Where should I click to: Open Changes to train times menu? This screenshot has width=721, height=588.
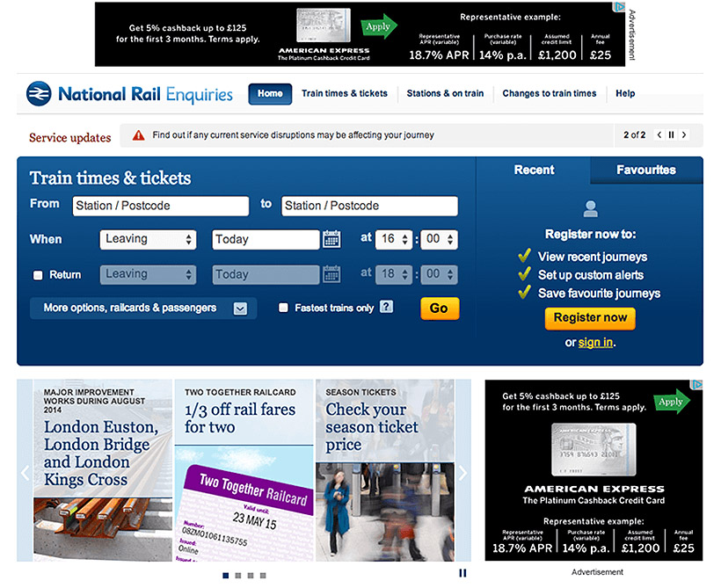[549, 94]
